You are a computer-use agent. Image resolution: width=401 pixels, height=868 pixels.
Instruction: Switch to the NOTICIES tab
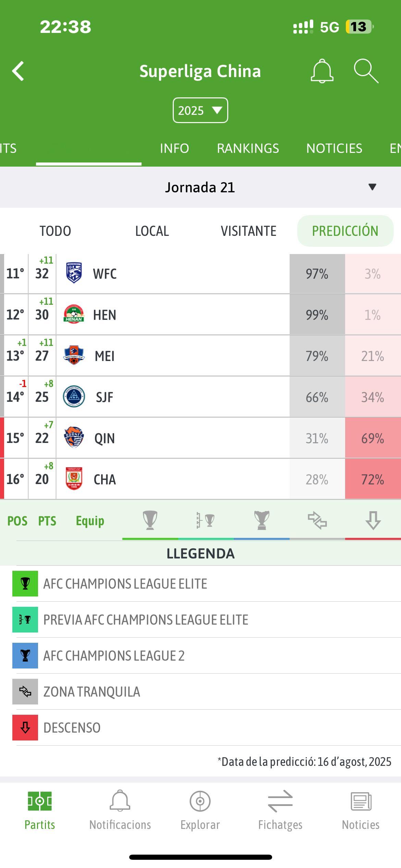click(334, 148)
